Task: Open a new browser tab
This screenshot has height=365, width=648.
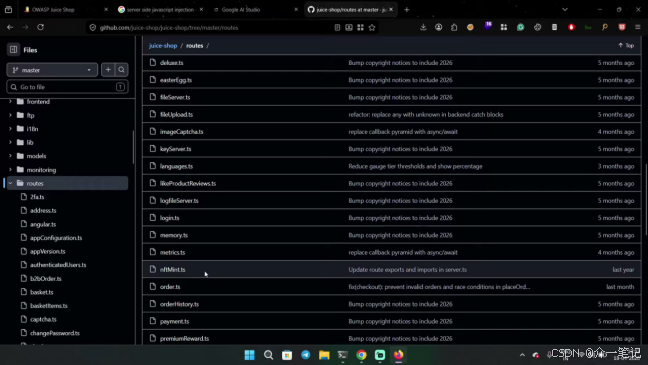Action: pyautogui.click(x=407, y=10)
